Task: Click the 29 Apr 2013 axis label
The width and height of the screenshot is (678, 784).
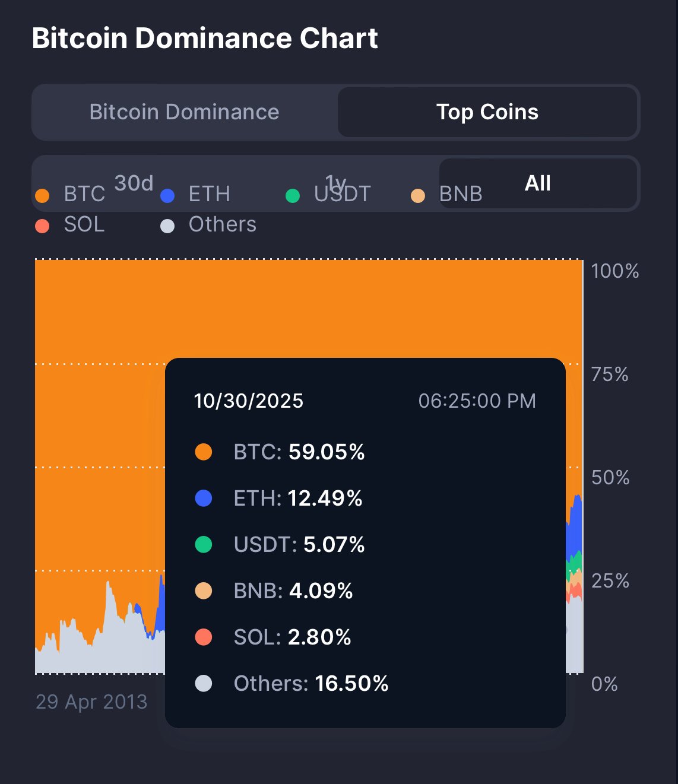Action: click(91, 702)
